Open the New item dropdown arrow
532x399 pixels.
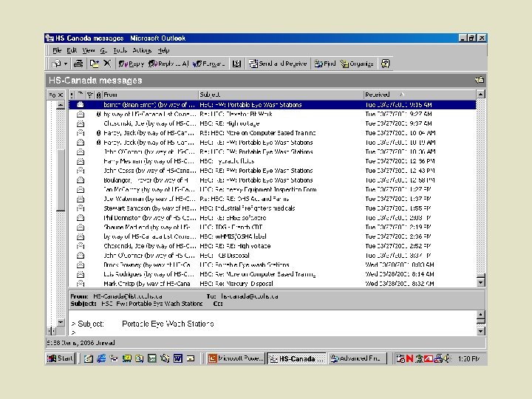coord(66,64)
